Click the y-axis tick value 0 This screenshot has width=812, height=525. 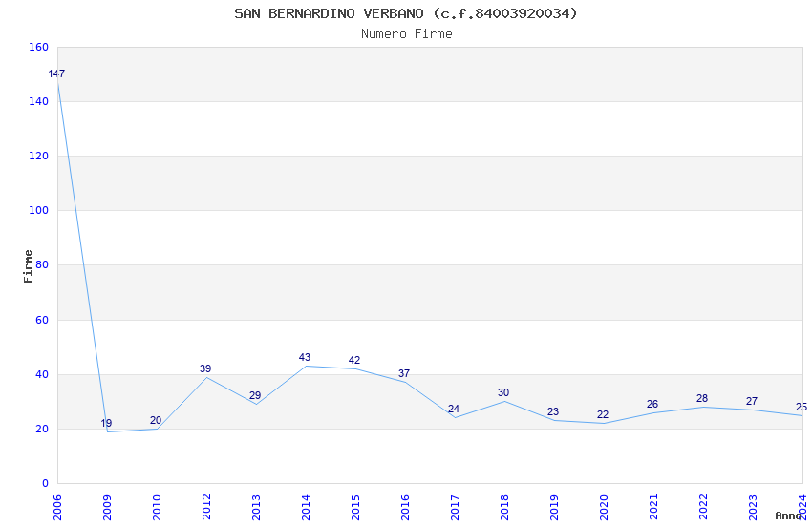tap(46, 484)
